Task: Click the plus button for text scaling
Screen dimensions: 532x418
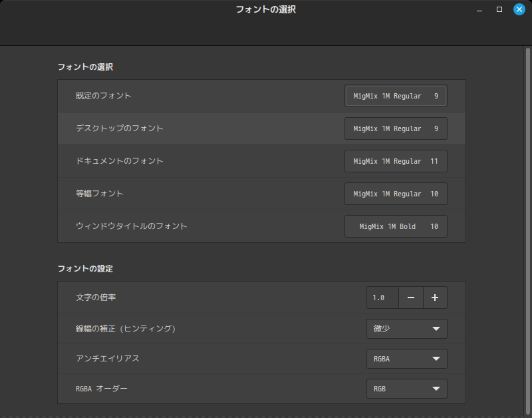Action: tap(435, 298)
